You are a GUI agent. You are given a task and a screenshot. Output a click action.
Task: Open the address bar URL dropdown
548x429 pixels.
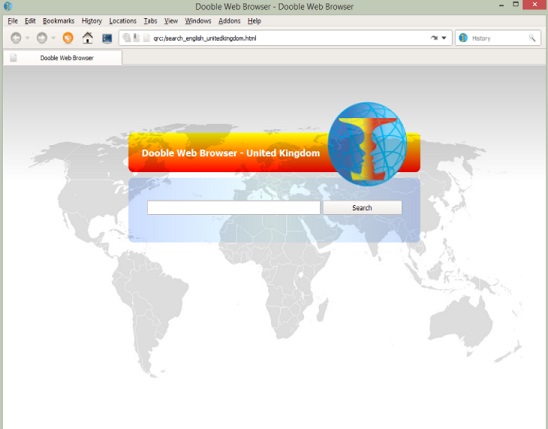coord(444,38)
